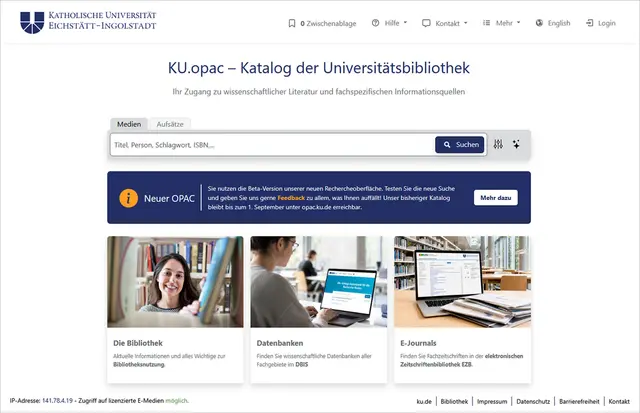This screenshot has height=413, width=640.
Task: Click the Hilfe question mark icon
Action: click(376, 23)
